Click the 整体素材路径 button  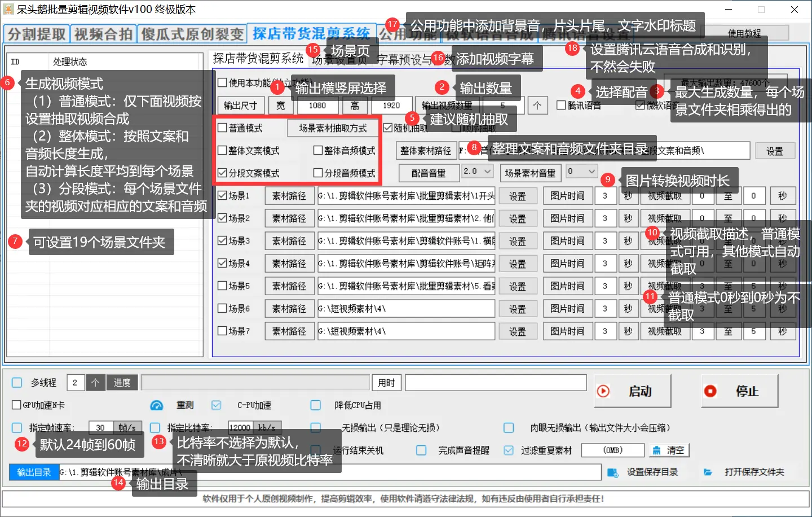point(426,150)
